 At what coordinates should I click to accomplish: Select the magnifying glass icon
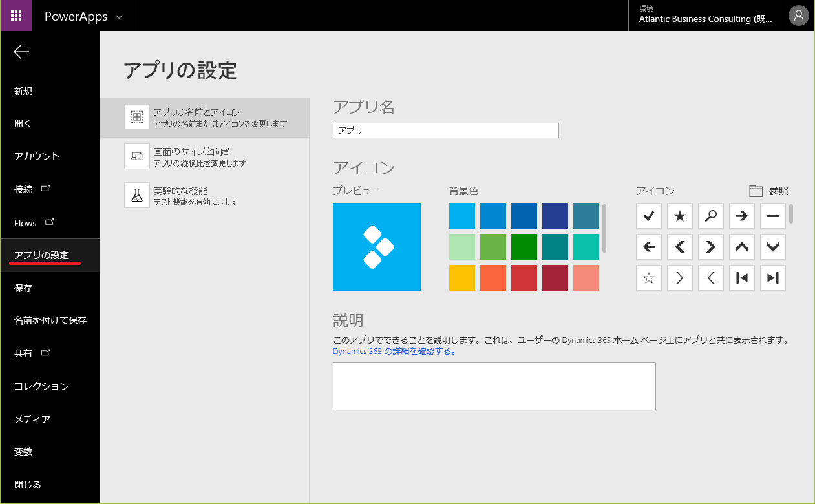tap(711, 216)
